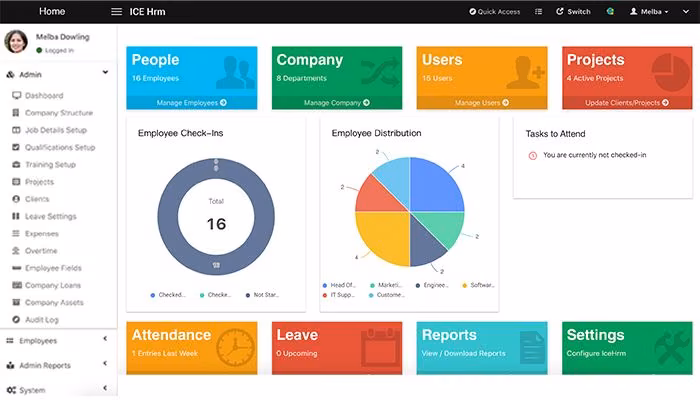Toggle the Softwar... legend entry

pyautogui.click(x=478, y=285)
